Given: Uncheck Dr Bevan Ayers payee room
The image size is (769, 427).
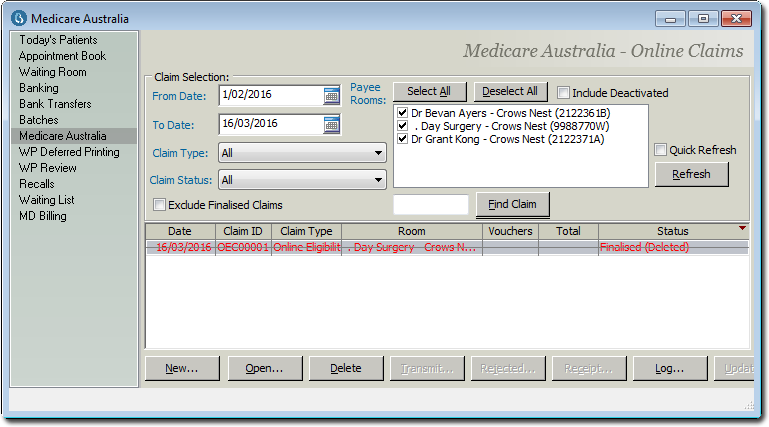Looking at the screenshot, I should [402, 113].
